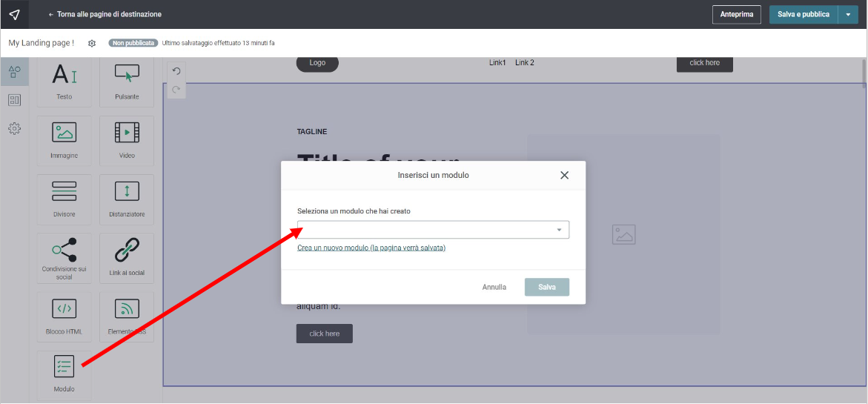Click the hero click here button
Viewport: 868px width, 404px height.
325,334
